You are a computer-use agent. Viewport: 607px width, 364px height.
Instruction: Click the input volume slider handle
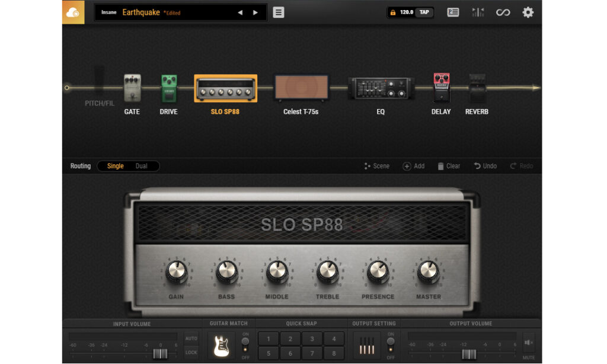click(x=160, y=353)
